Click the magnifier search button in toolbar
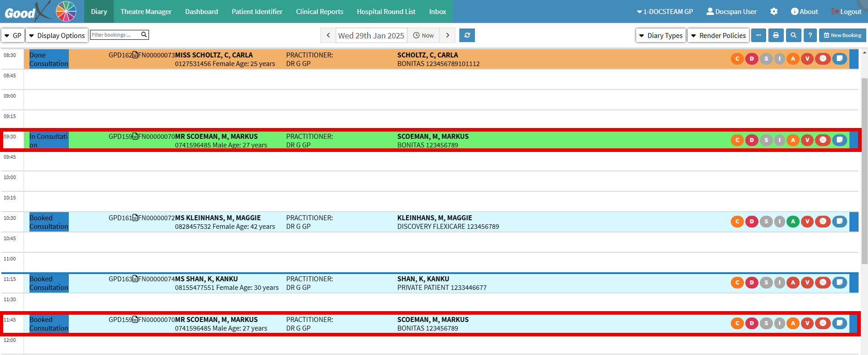 pyautogui.click(x=793, y=35)
